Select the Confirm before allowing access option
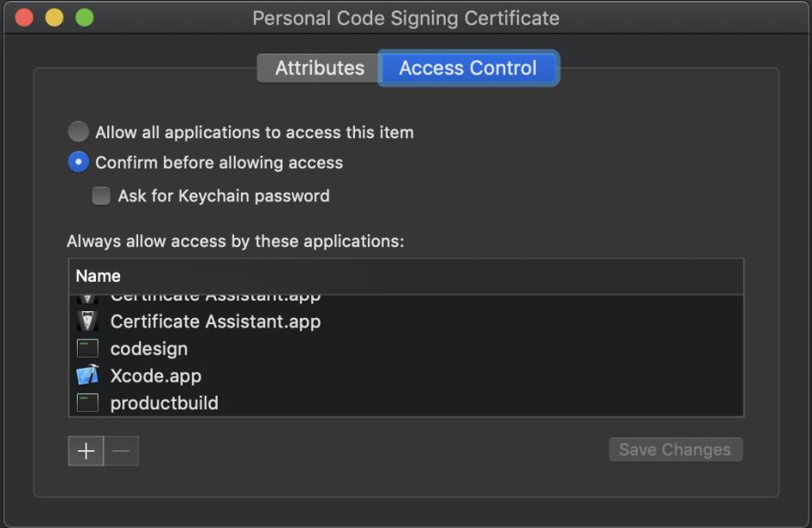 point(79,162)
